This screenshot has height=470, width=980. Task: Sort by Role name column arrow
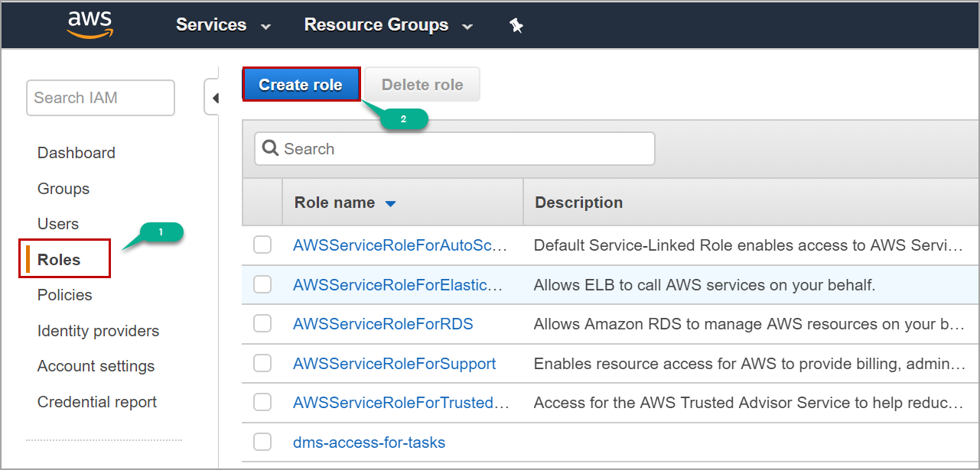pyautogui.click(x=390, y=203)
